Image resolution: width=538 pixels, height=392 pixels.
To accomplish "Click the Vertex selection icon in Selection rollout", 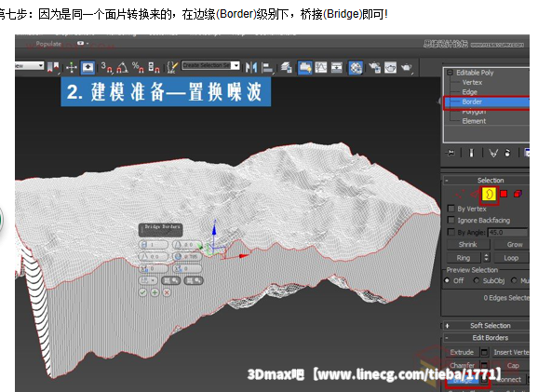I will [459, 195].
